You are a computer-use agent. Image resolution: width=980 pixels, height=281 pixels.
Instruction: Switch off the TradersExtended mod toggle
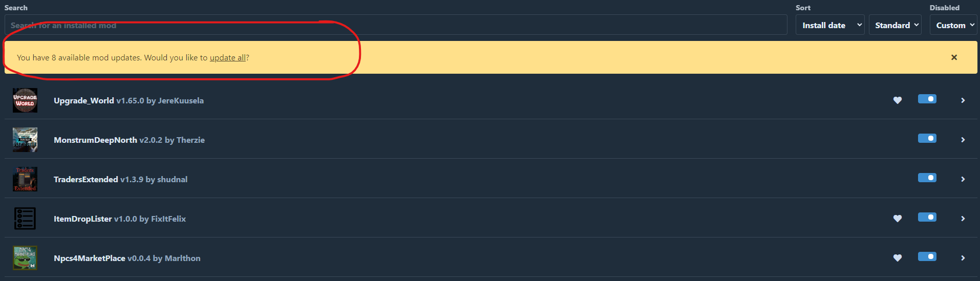coord(927,178)
